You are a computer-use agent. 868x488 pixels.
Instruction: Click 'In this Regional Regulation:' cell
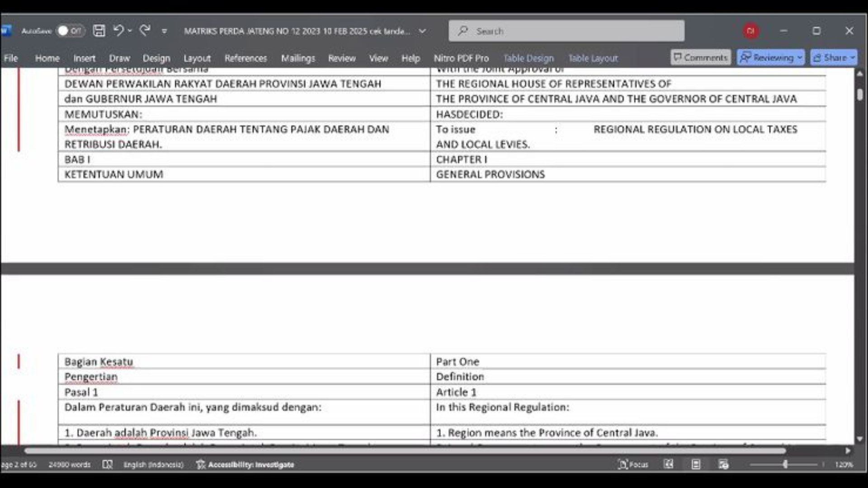(x=628, y=412)
